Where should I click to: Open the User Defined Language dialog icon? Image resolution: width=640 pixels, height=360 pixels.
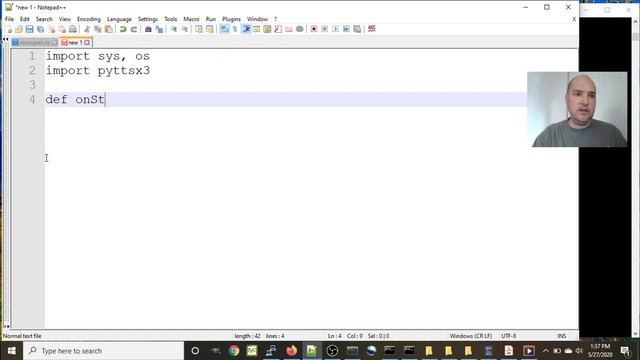coord(256,29)
